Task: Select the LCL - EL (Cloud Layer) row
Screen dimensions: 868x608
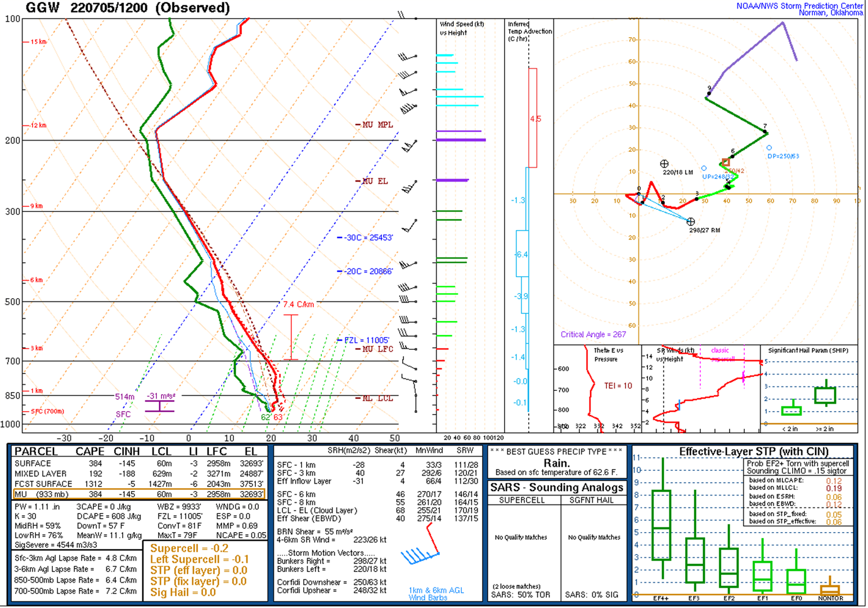Action: [x=377, y=511]
